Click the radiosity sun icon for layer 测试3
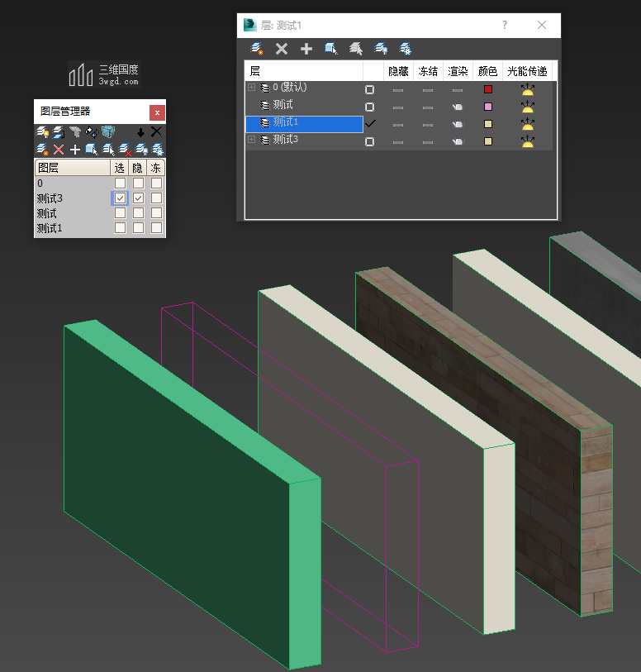Screen dimensions: 641x672 (x=527, y=141)
